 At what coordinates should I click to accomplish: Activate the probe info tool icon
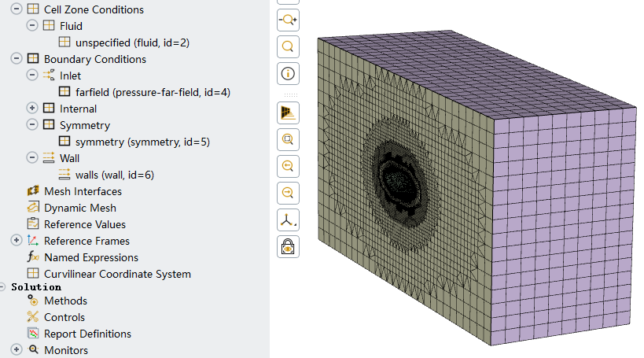[x=288, y=74]
